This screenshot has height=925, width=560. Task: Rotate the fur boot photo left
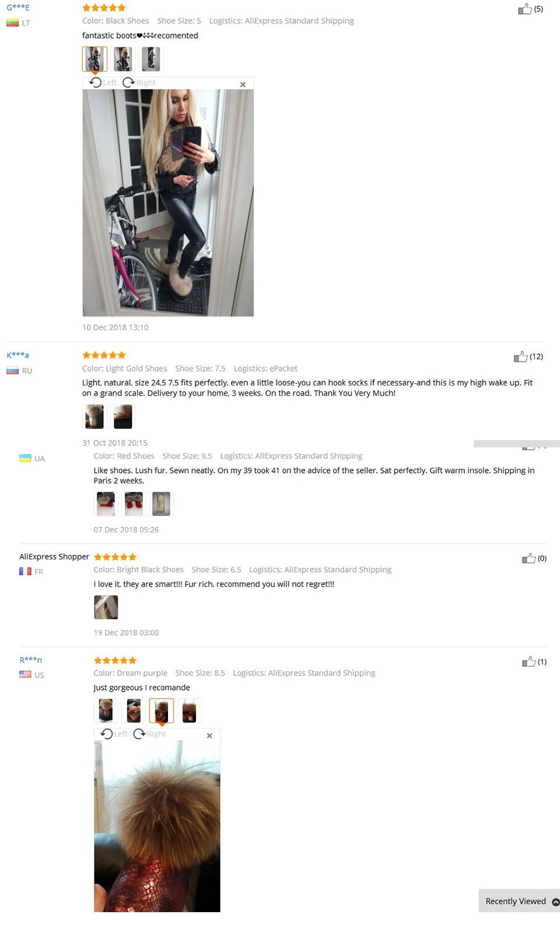pos(114,734)
